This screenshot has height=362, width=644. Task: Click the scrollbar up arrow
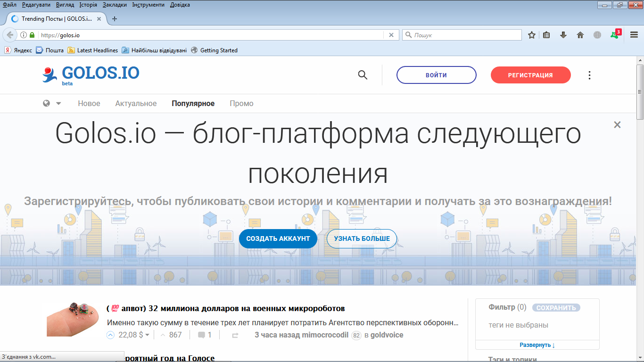(x=640, y=60)
